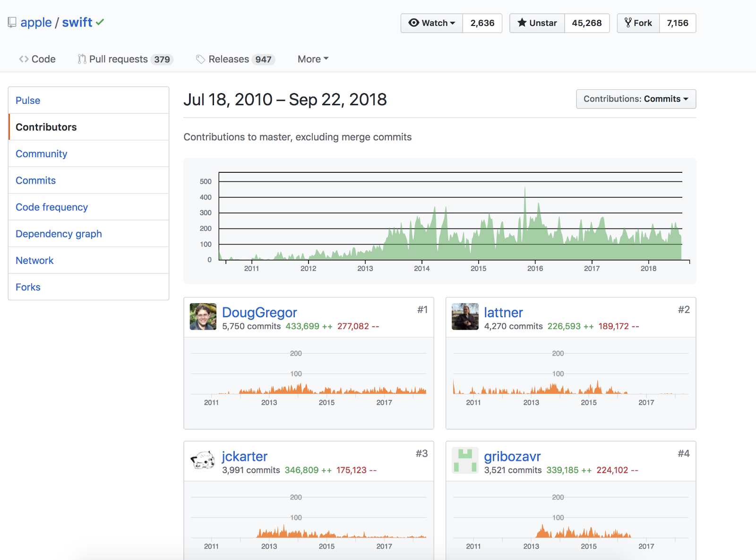
Task: Go to the Releases tab
Action: [229, 59]
